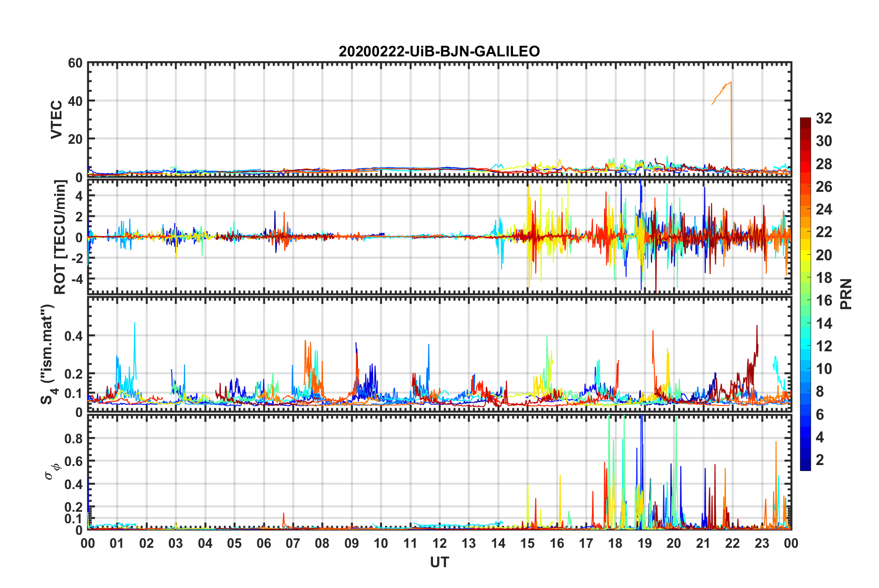
Task: Click VTEC axis tick label 20
Action: pyautogui.click(x=75, y=139)
